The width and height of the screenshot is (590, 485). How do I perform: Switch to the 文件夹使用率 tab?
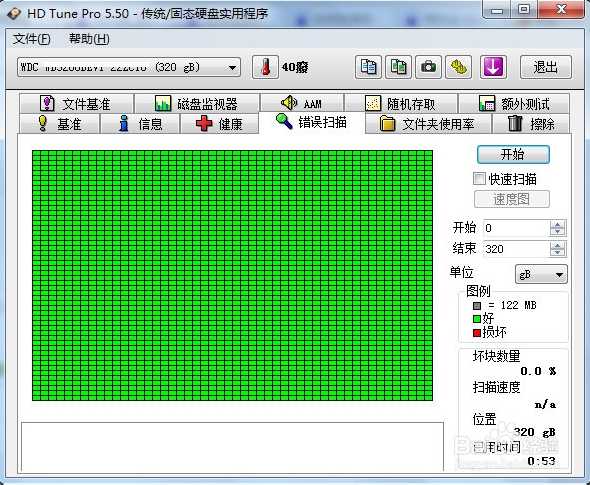tap(428, 124)
